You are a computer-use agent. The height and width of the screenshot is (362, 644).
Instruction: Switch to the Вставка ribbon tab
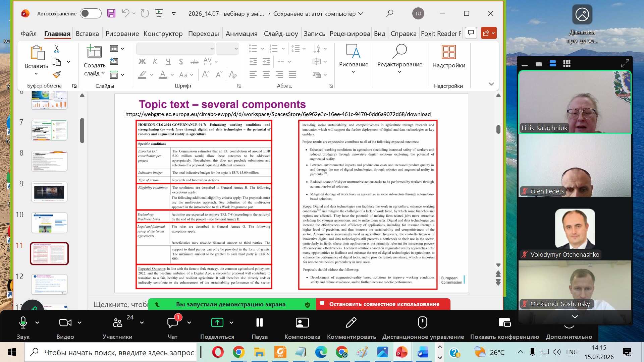click(87, 34)
